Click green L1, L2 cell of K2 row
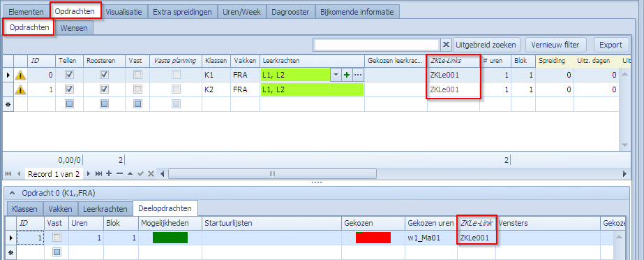644x260 pixels. pyautogui.click(x=312, y=89)
